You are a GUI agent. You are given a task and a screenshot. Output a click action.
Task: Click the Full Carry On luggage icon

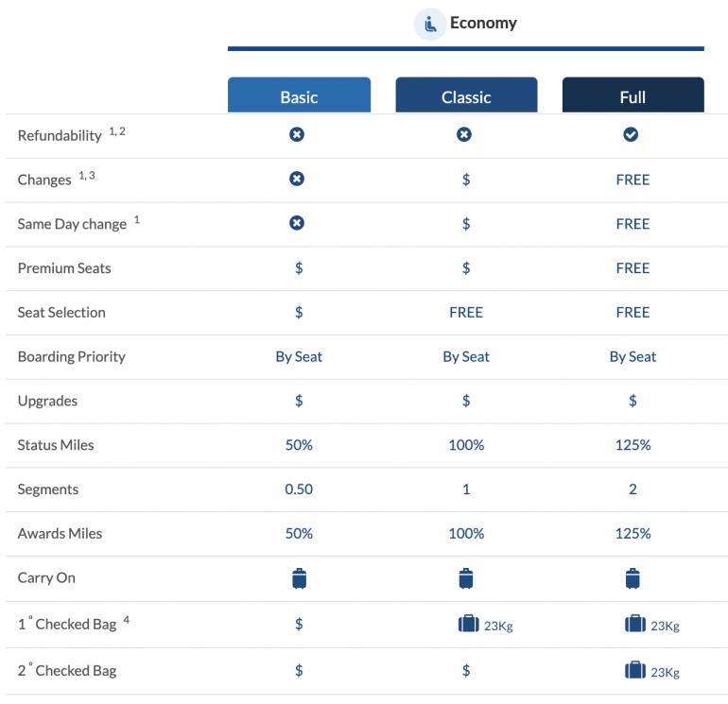(x=633, y=578)
